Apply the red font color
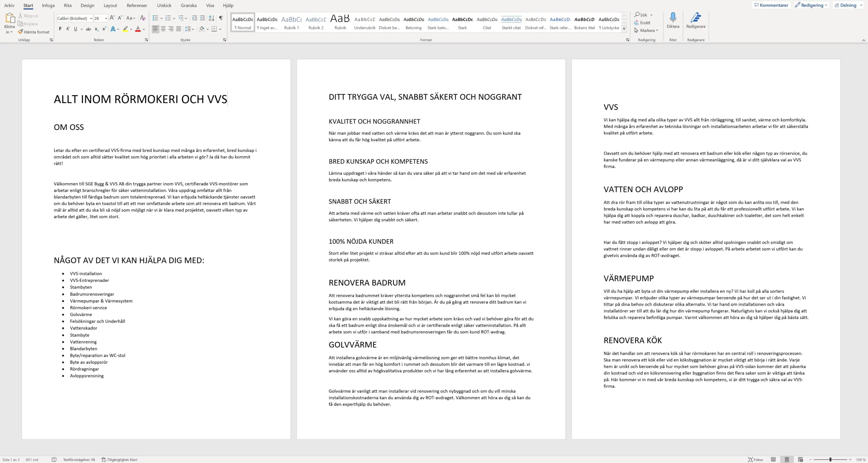The width and height of the screenshot is (868, 463). 138,29
